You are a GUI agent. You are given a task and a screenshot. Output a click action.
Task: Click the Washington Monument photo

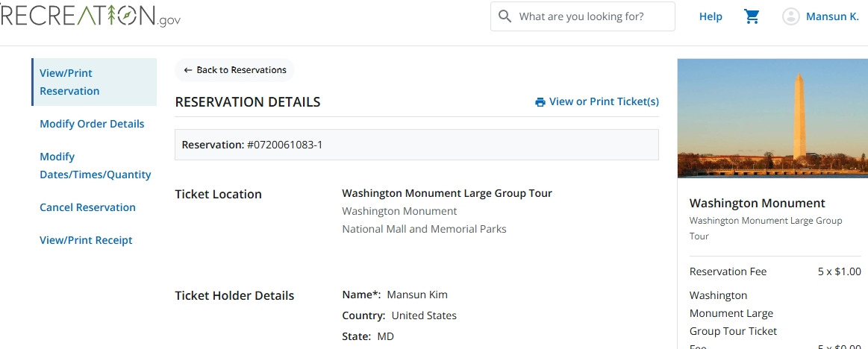coord(772,118)
